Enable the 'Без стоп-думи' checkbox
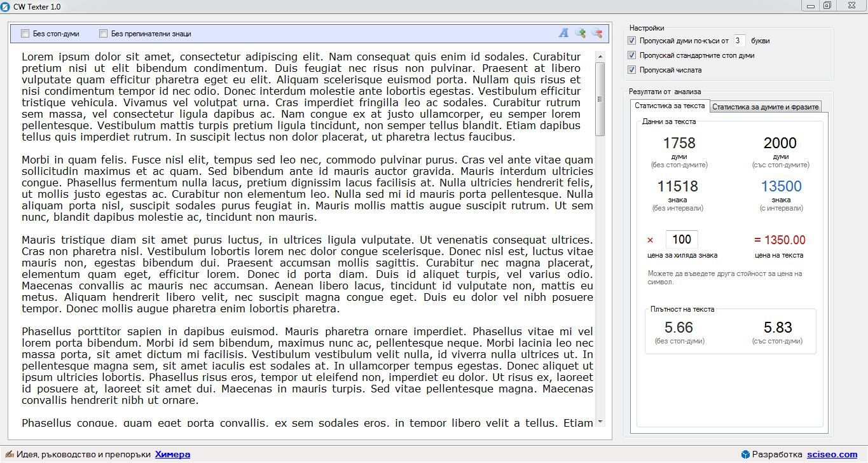 25,34
